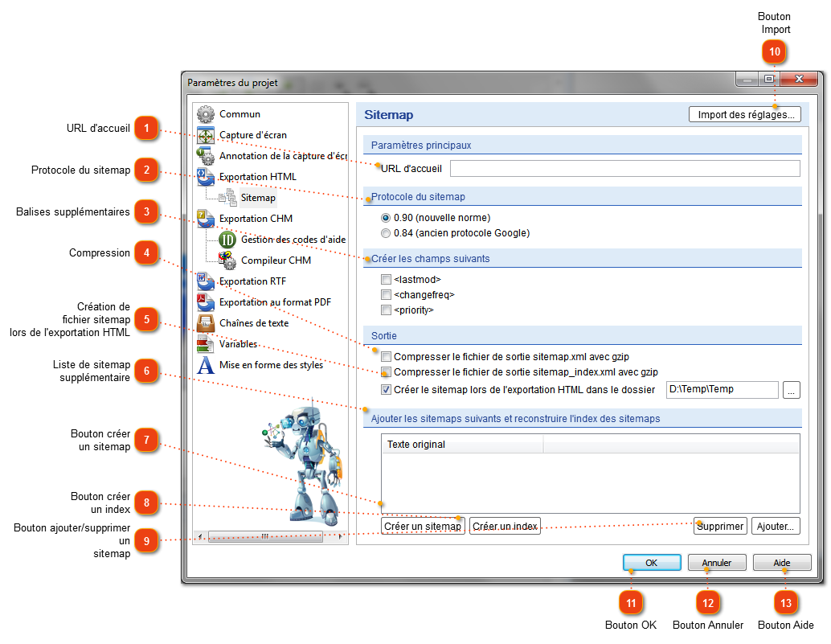
Task: Click the Capture d'écran icon
Action: [206, 135]
